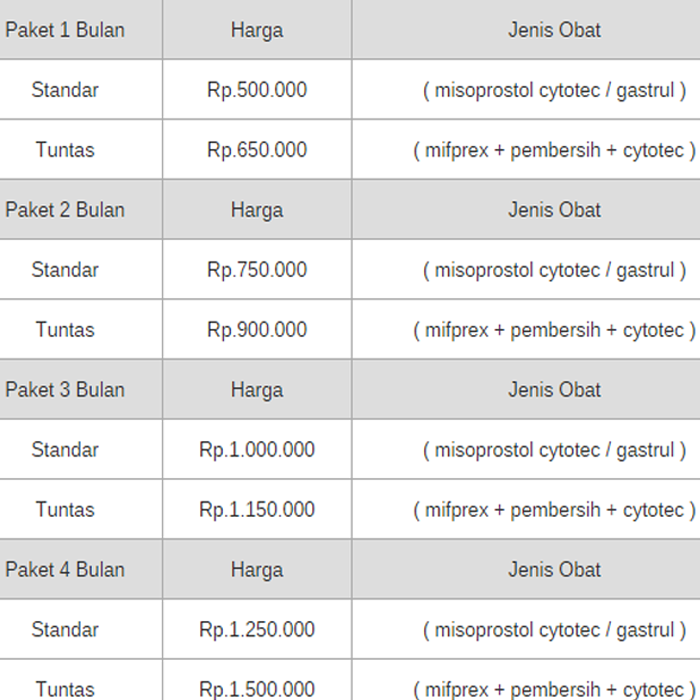Select the Rp.1.250.000 price cell
The image size is (700, 700).
(x=257, y=630)
